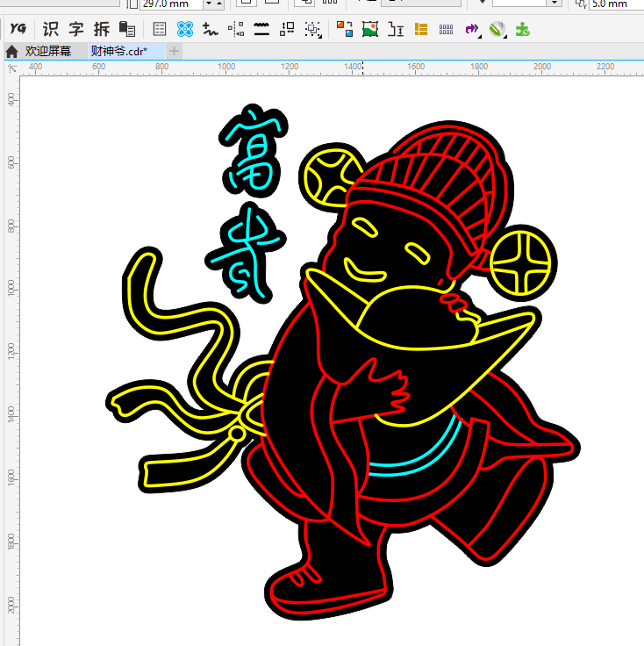This screenshot has width=644, height=646.
Task: Click the 字 character tool icon
Action: pyautogui.click(x=76, y=29)
